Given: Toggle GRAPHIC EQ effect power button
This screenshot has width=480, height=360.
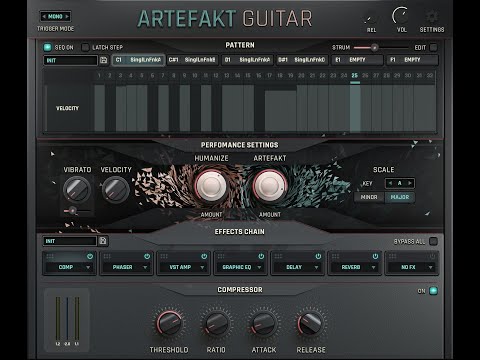Looking at the screenshot, I should (261, 256).
